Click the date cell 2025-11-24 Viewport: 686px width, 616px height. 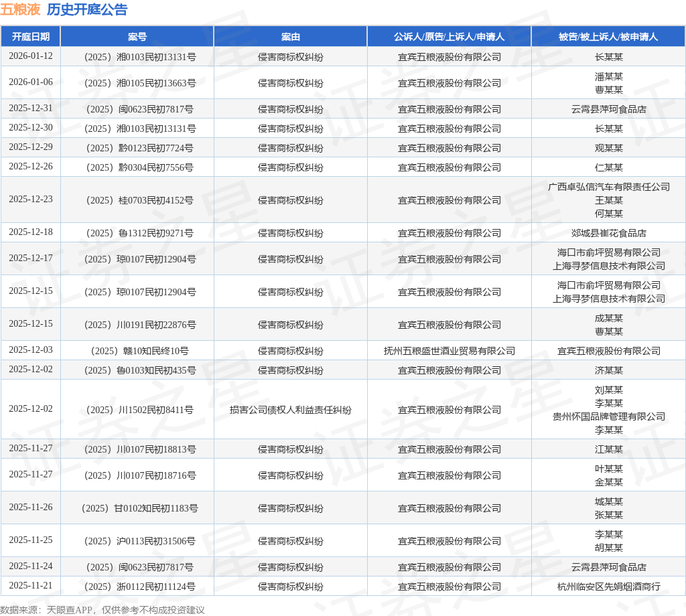point(31,566)
